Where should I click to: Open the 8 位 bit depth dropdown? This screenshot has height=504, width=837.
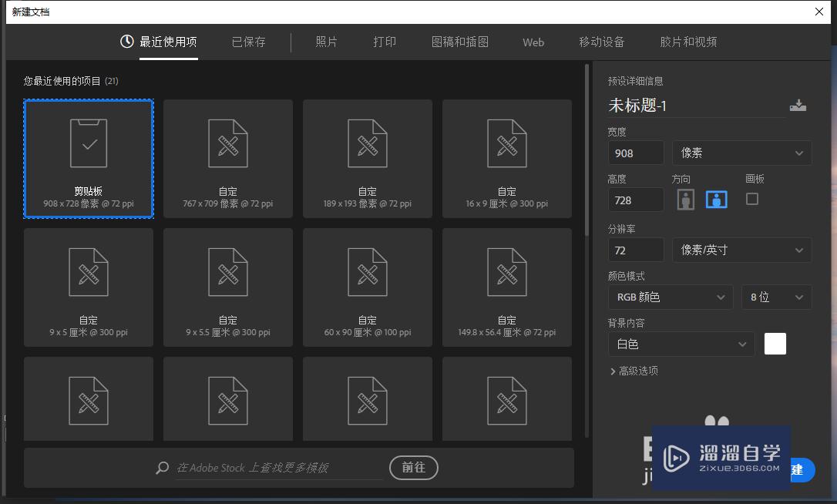pyautogui.click(x=776, y=297)
